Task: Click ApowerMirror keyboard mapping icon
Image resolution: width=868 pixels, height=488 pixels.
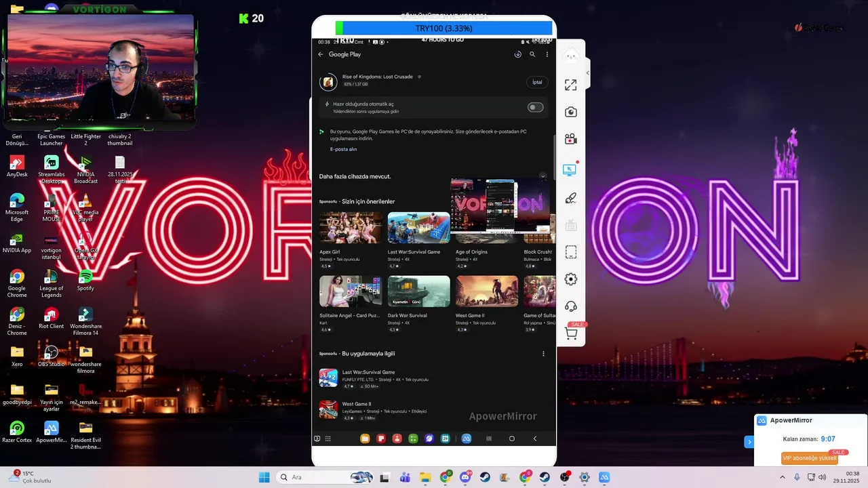Action: click(571, 225)
